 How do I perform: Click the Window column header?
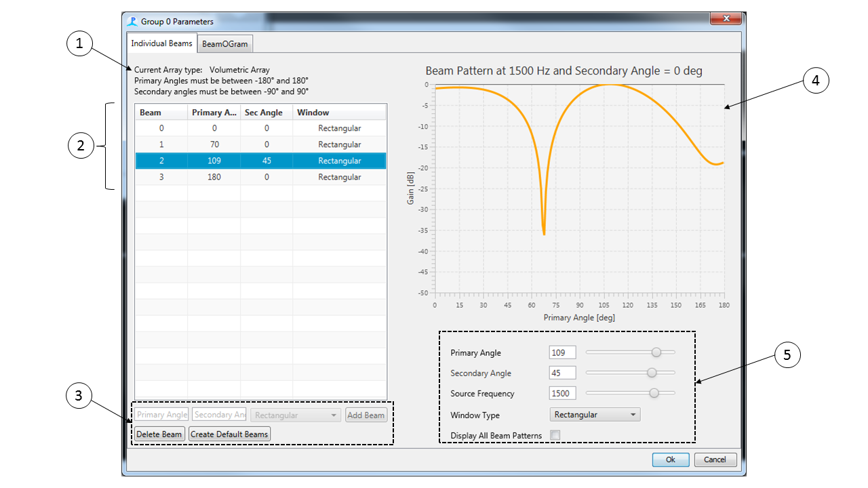[339, 113]
